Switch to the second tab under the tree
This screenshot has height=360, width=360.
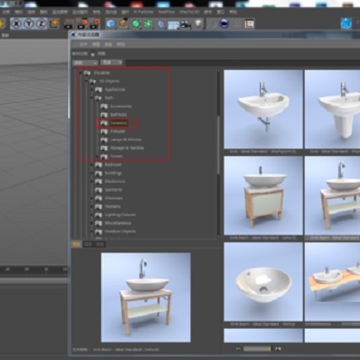pos(88,244)
